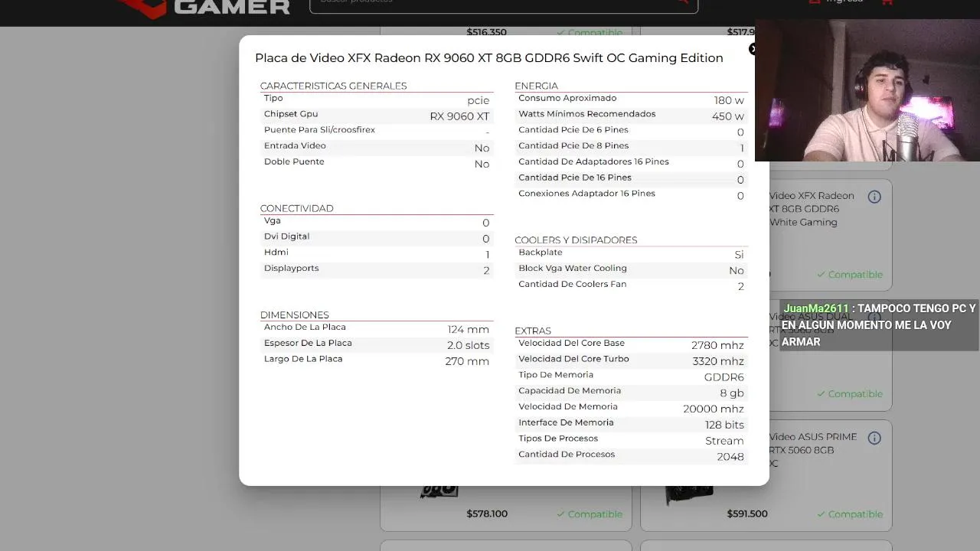Viewport: 980px width, 551px height.
Task: Click the Cantidad Pcie De 6 Pines label
Action: click(x=573, y=129)
